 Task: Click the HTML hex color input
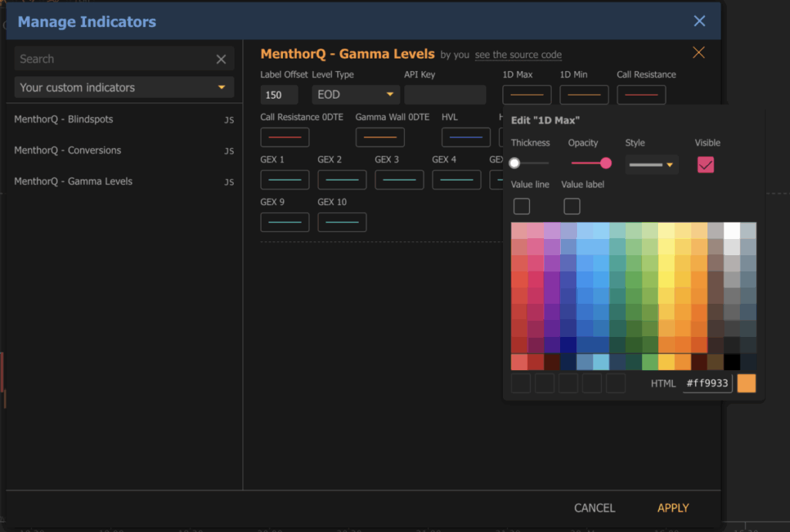tap(707, 383)
